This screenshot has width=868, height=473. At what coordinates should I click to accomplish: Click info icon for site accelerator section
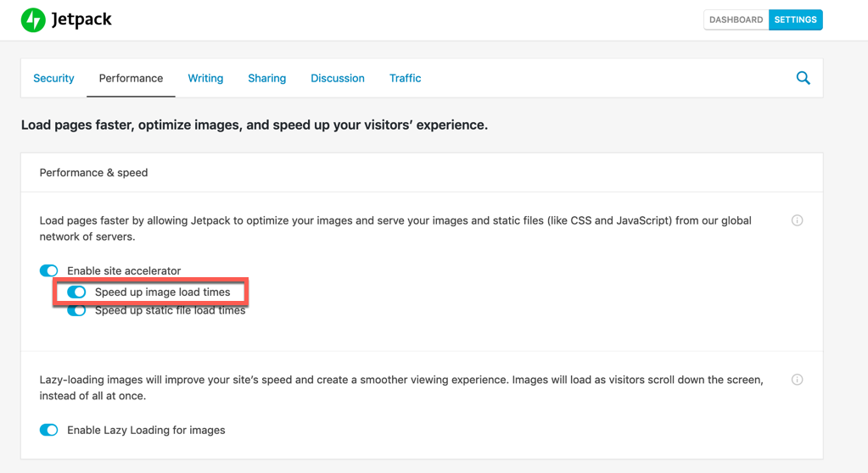pos(797,220)
